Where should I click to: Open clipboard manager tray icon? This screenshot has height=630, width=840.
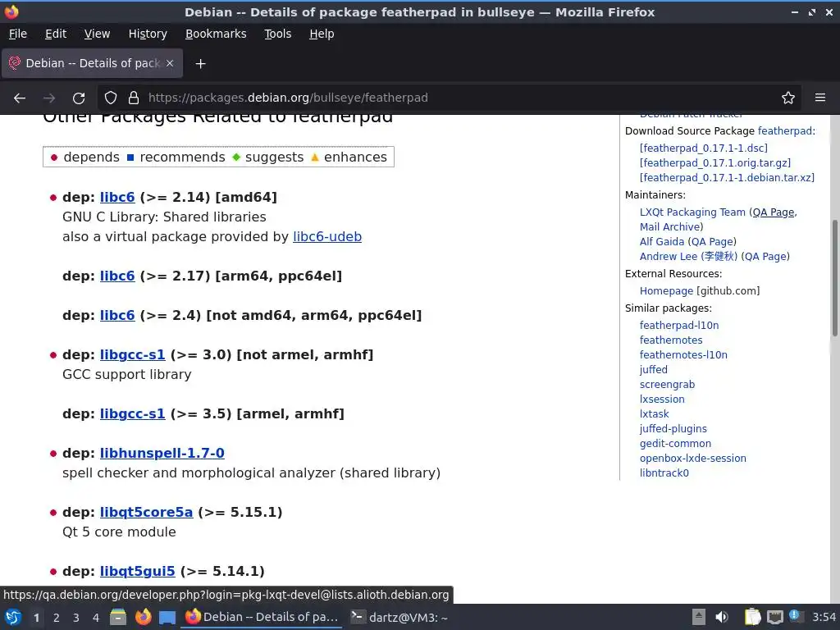tap(753, 617)
